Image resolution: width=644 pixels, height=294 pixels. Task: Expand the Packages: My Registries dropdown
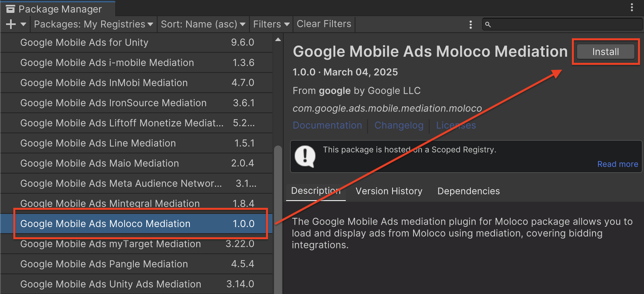(93, 24)
